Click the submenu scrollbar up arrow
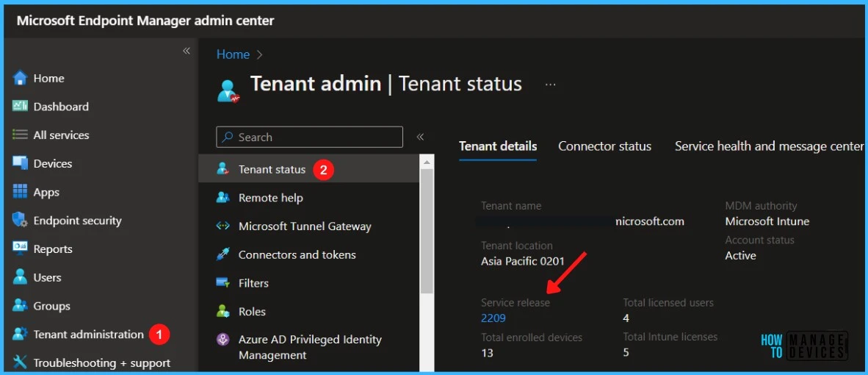Screen dimensions: 868x375 tap(427, 162)
